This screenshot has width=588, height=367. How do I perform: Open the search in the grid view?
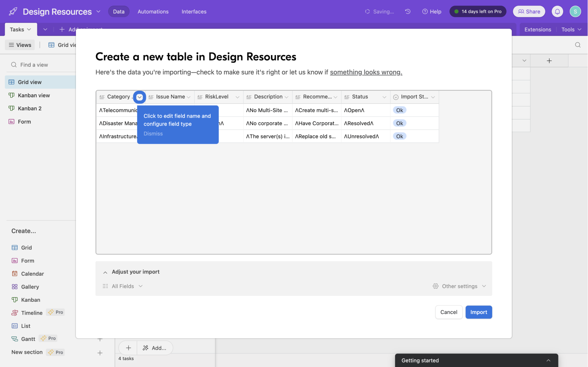577,45
